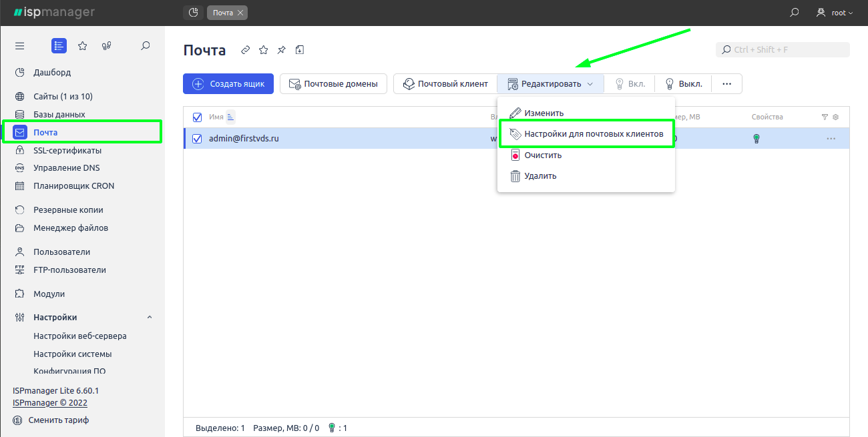Focus the Ctrl + Shift + F search field
This screenshot has width=868, height=437.
pos(783,49)
